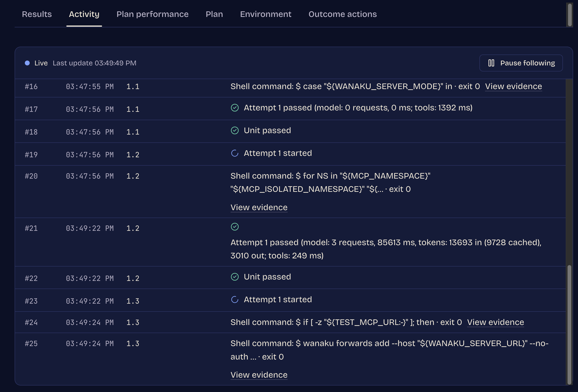Click the activity log scrollbar thumb

click(x=569, y=325)
